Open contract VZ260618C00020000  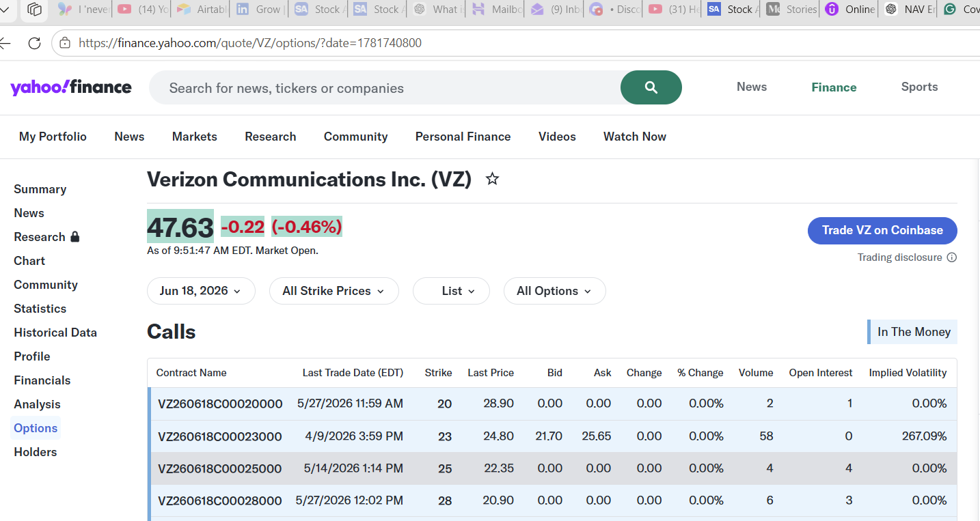pos(220,404)
